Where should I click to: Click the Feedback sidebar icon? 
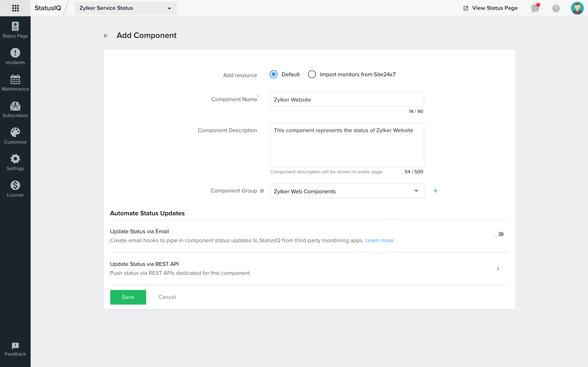pyautogui.click(x=15, y=348)
